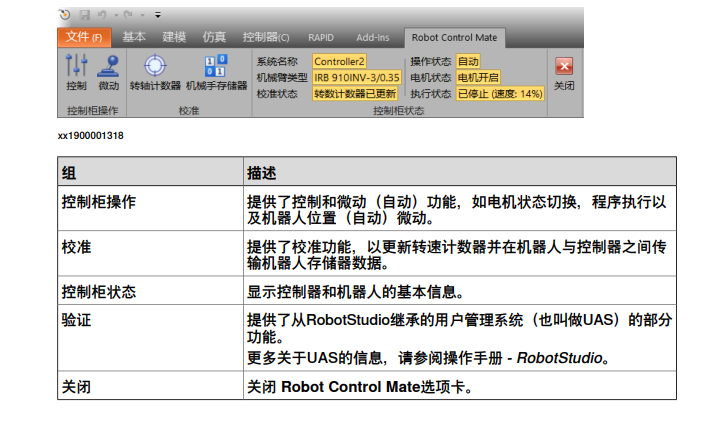Screen dimensions: 701x430
Task: Expand the quick access toolbar customize arrow
Action: coord(158,15)
